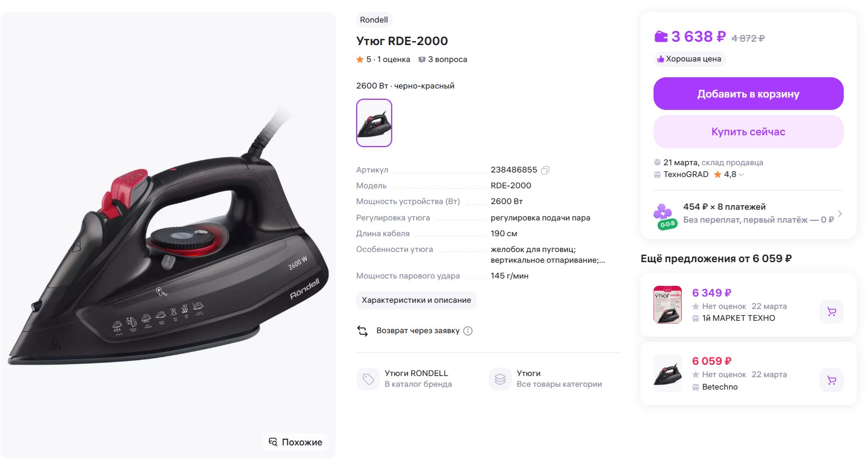The width and height of the screenshot is (868, 464).
Task: Add the Betechno offer to cart
Action: pyautogui.click(x=831, y=381)
